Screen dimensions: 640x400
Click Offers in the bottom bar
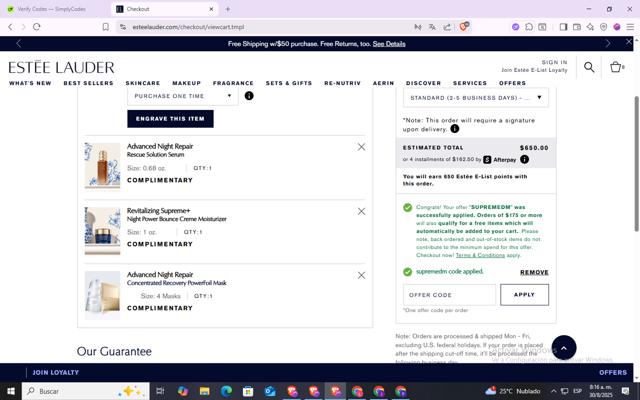[613, 372]
